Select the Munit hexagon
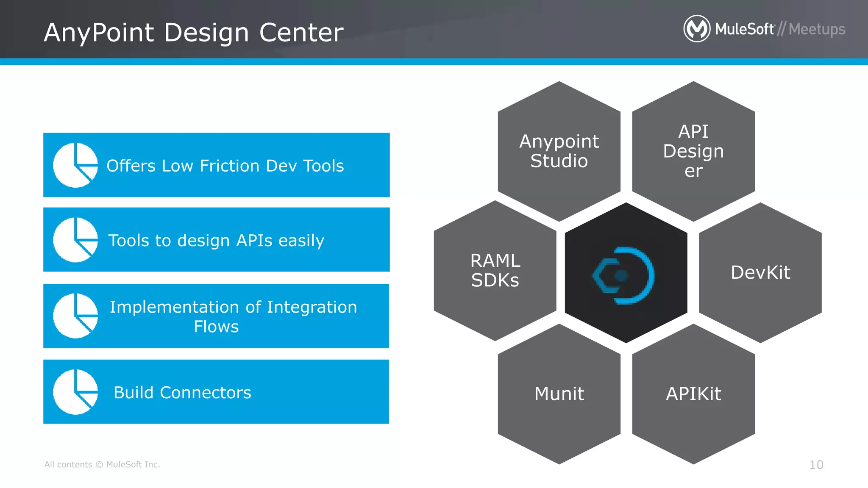 tap(559, 394)
